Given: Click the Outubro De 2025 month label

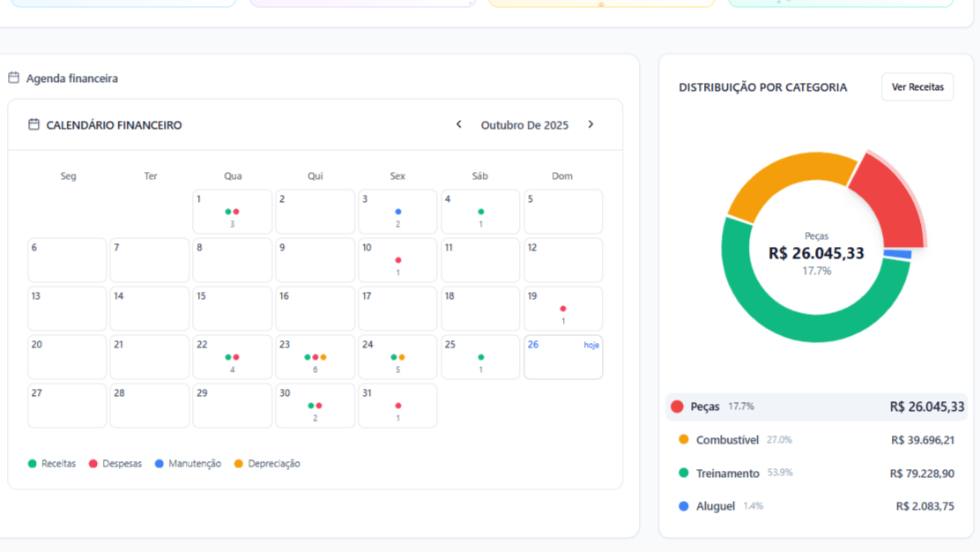Looking at the screenshot, I should click(x=524, y=125).
